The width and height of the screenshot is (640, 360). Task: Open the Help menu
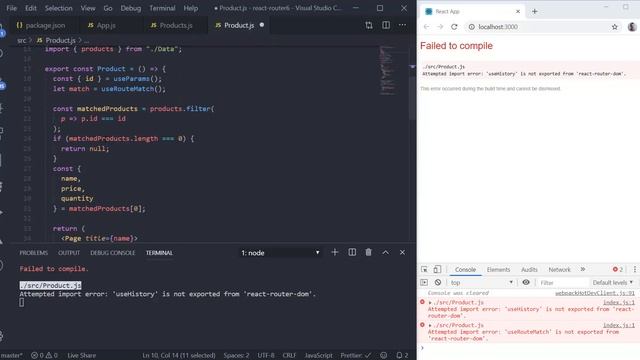191,8
